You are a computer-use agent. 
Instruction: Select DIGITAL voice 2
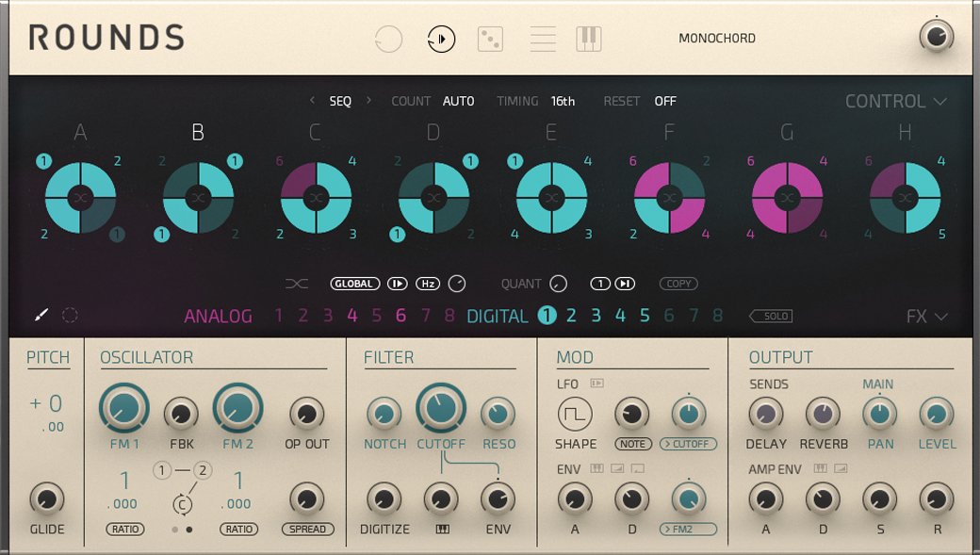point(571,316)
